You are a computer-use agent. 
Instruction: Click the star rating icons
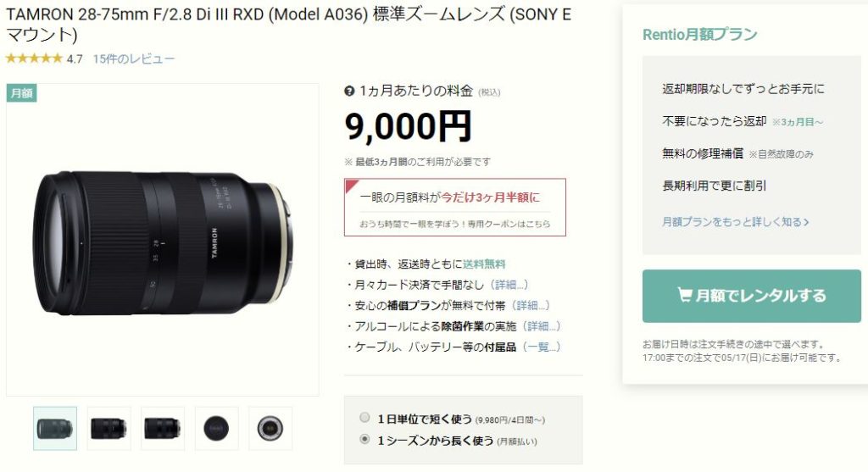coord(34,58)
